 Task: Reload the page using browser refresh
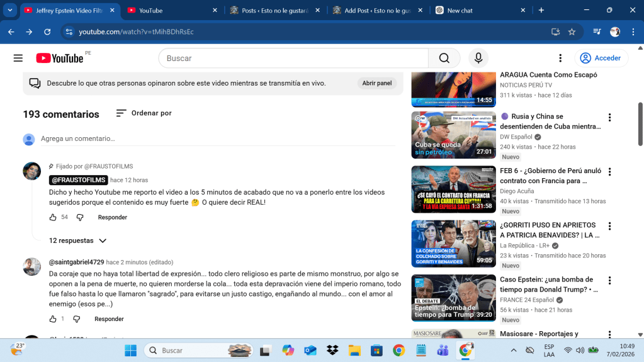(47, 32)
